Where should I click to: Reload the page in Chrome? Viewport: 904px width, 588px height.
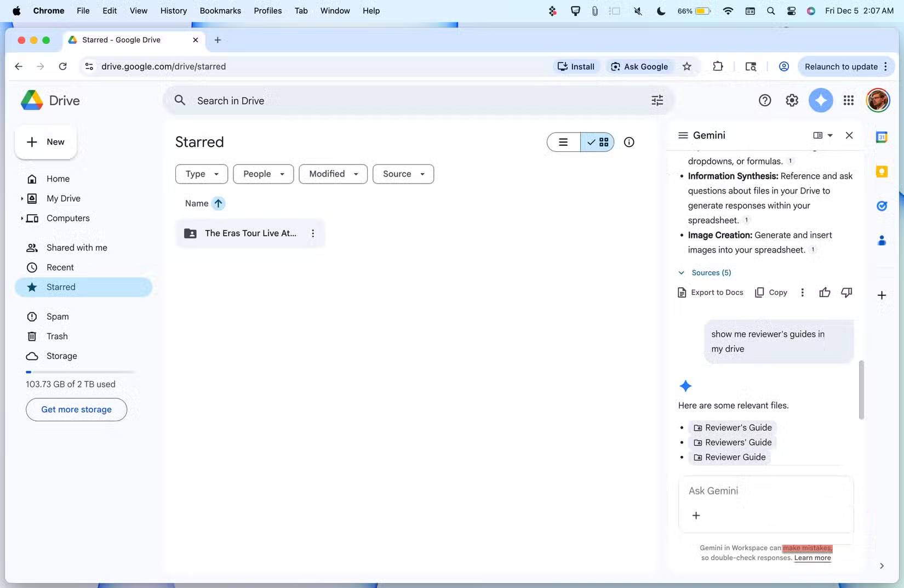63,66
